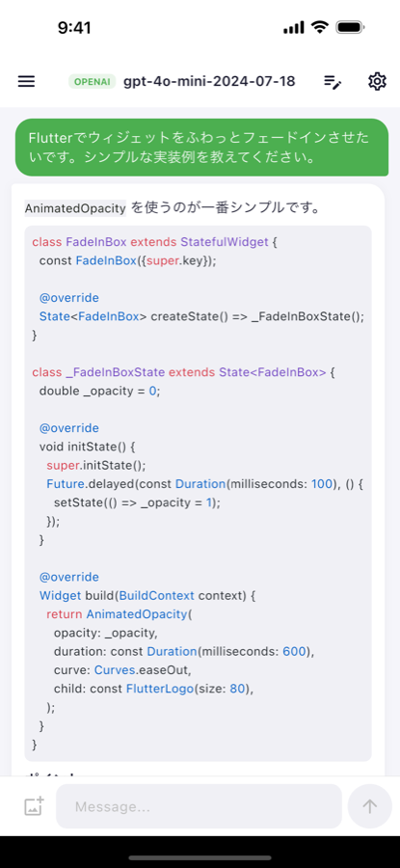Tap the 9:41 clock
The width and height of the screenshot is (400, 868).
click(74, 27)
